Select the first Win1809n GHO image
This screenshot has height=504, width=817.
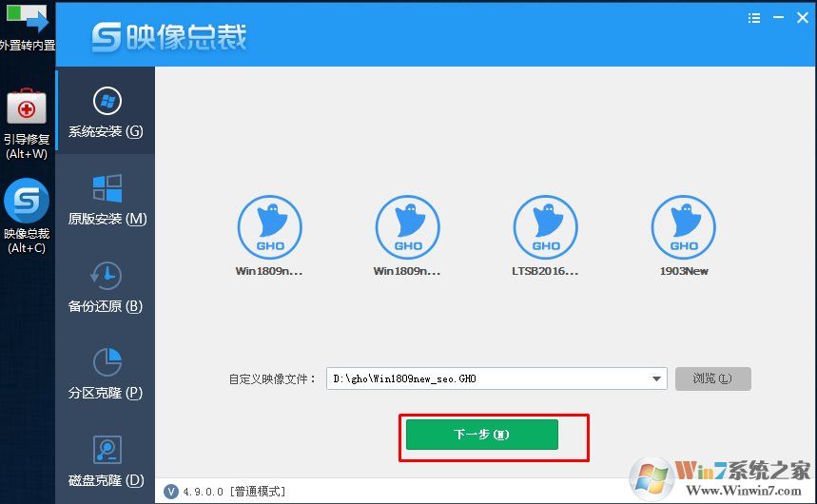[269, 228]
